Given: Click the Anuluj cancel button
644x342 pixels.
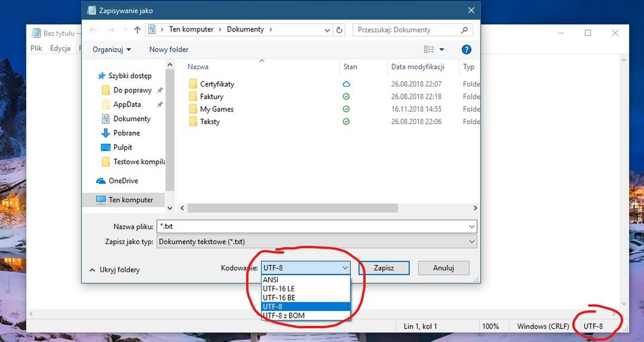Looking at the screenshot, I should point(443,267).
